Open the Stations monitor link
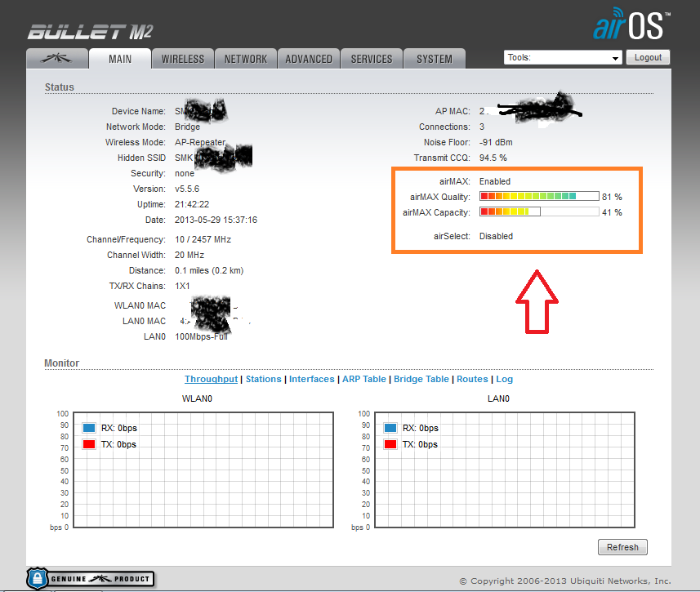Viewport: 700px width, 592px height. point(263,379)
